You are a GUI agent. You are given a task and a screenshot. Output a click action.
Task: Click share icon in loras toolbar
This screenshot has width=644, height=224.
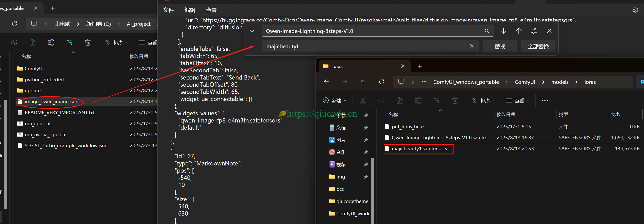436,100
